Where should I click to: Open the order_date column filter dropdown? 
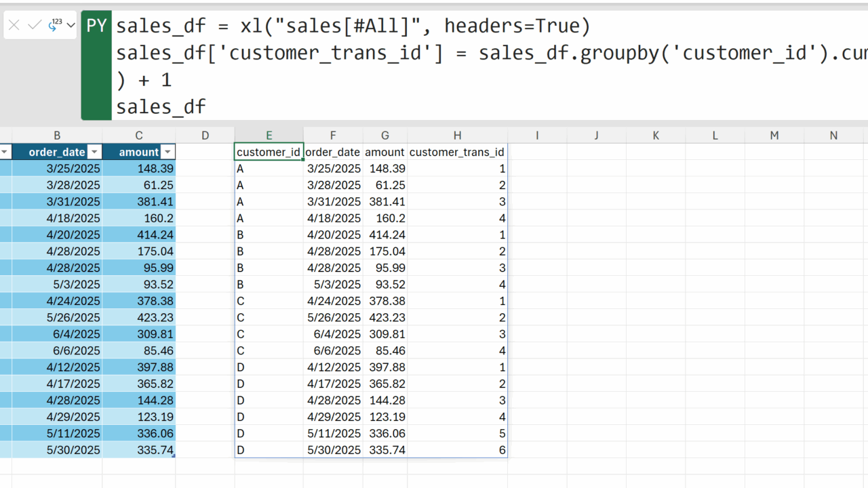(94, 152)
